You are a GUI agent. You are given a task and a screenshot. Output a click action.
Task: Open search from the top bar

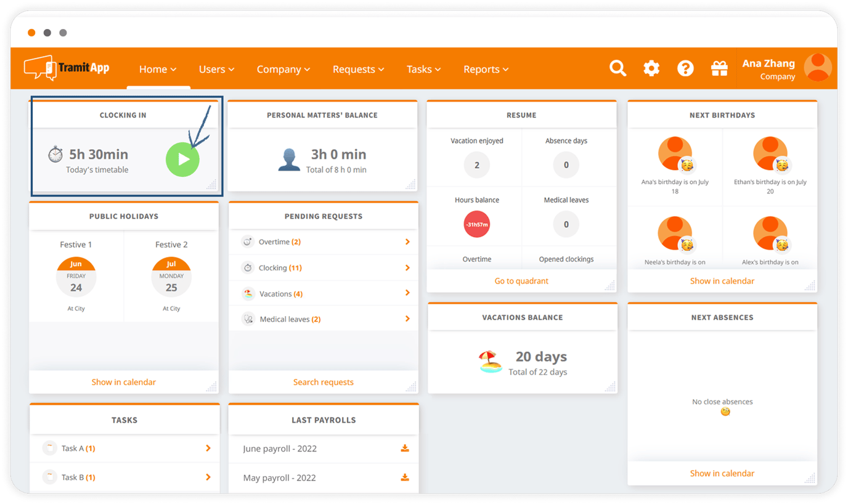[618, 68]
